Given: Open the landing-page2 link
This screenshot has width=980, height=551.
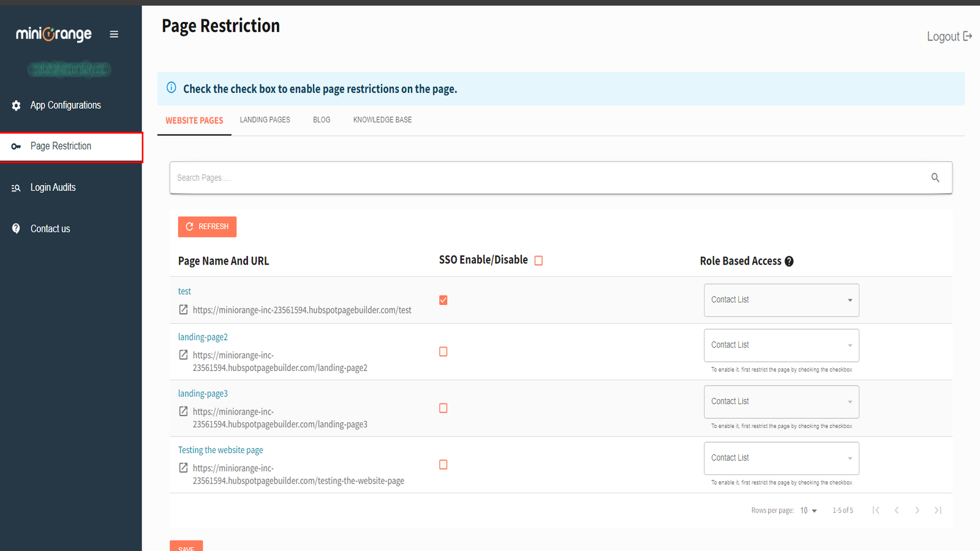Looking at the screenshot, I should pos(203,337).
